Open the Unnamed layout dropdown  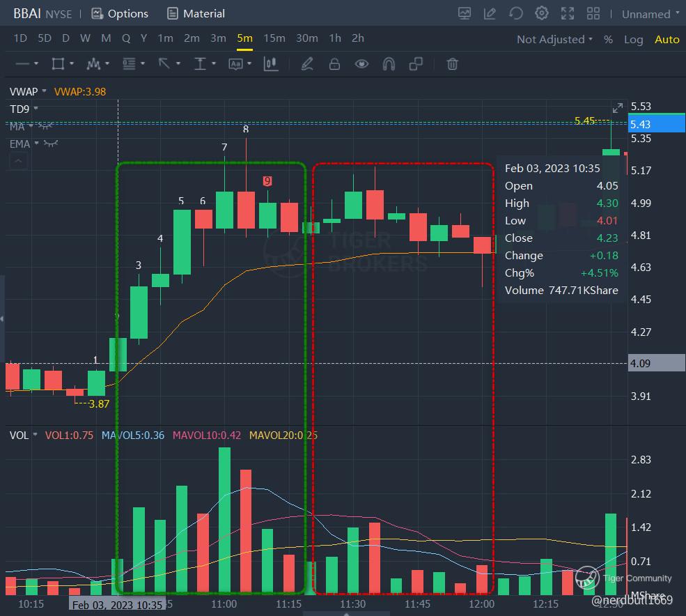point(650,14)
